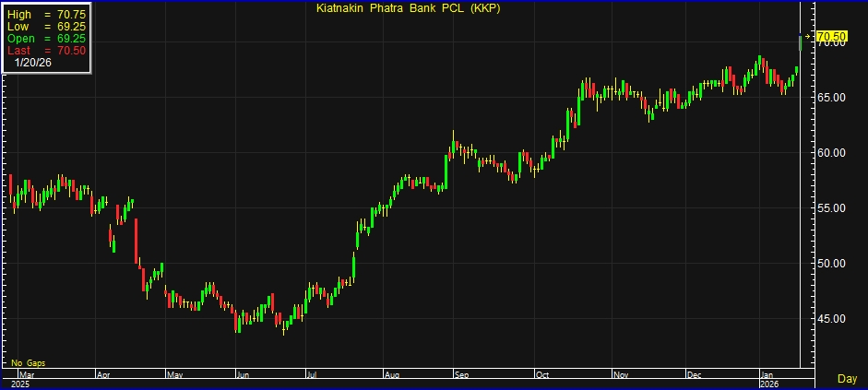Click the 2026 year label on the time axis

769,384
